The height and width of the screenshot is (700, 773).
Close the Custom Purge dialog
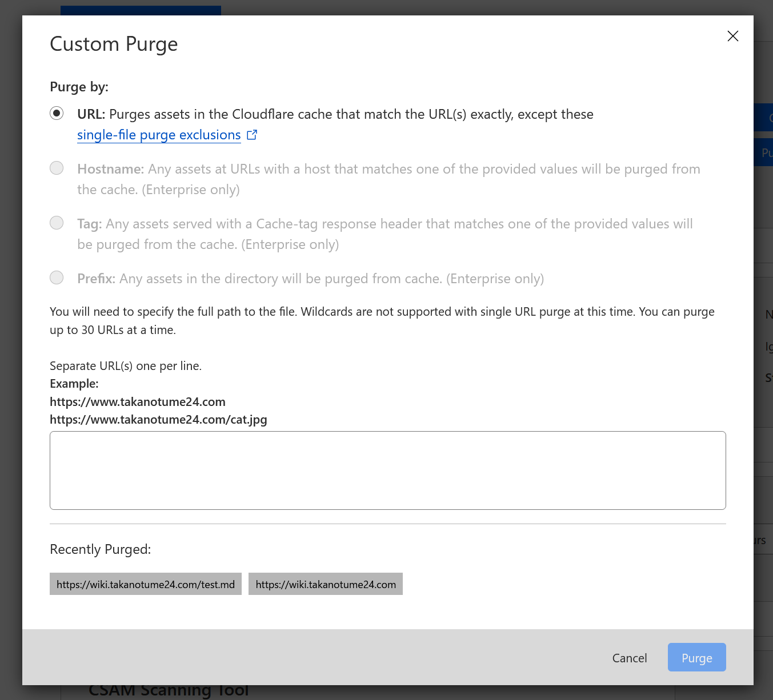pyautogui.click(x=732, y=36)
